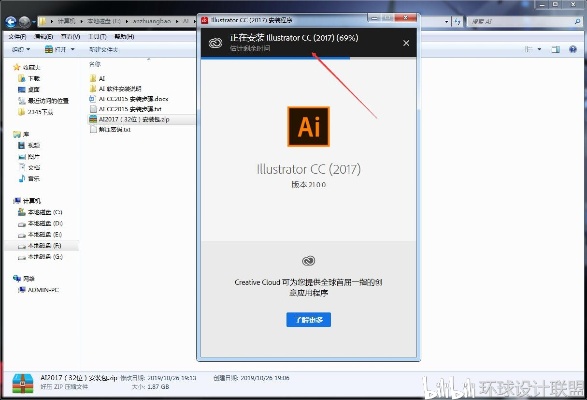The height and width of the screenshot is (400, 587).
Task: Select the AI CC2015 安装步骤.txt file
Action: click(x=126, y=109)
